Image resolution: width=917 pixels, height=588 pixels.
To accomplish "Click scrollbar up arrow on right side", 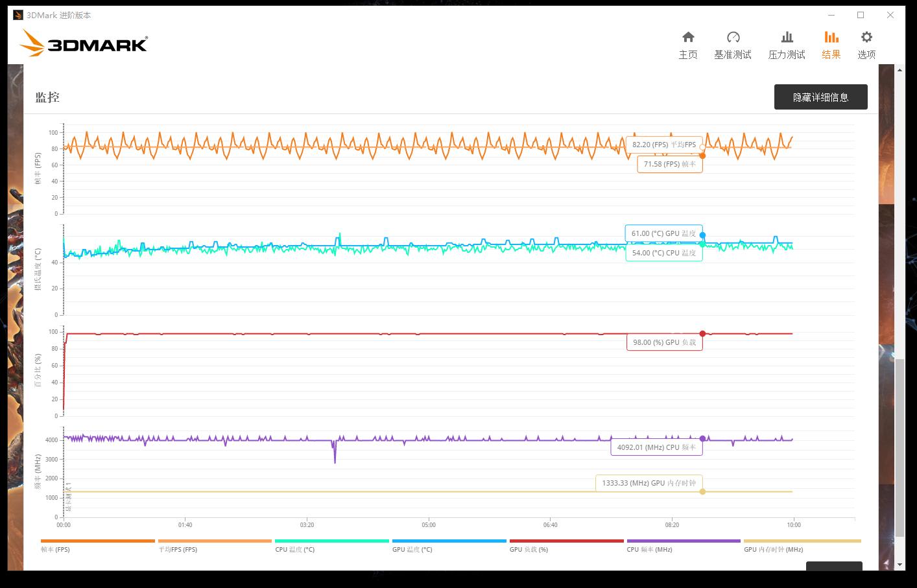I will pyautogui.click(x=899, y=70).
